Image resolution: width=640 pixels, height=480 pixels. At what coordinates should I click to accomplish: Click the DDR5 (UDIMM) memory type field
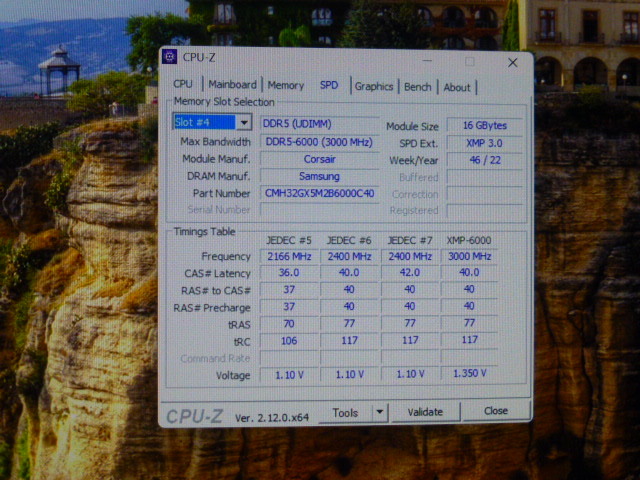click(x=320, y=124)
